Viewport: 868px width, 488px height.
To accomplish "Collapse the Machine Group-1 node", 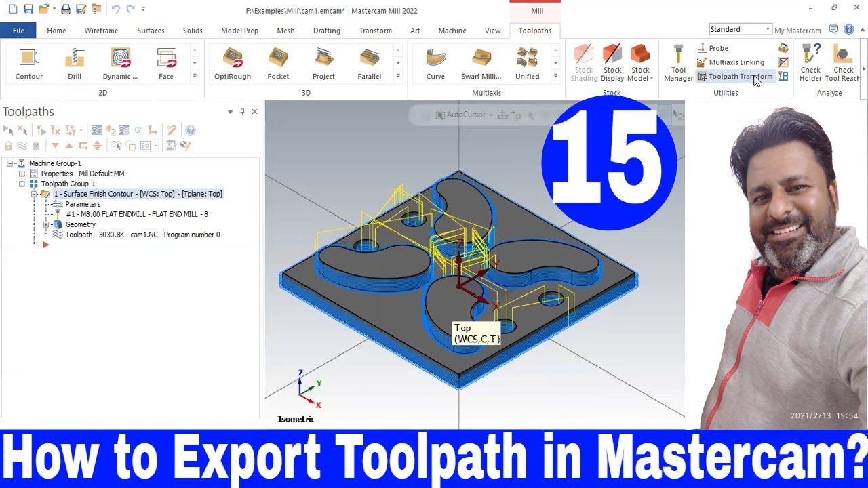I will tap(11, 163).
